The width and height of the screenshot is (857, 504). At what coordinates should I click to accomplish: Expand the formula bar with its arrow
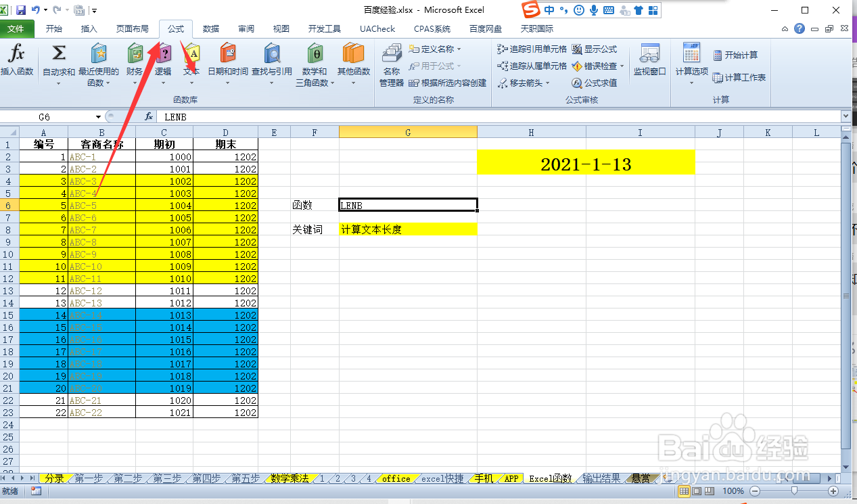coord(845,116)
